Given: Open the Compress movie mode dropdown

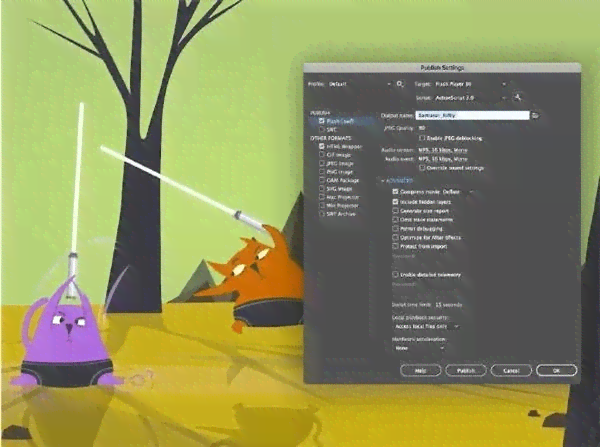Looking at the screenshot, I should tap(458, 191).
